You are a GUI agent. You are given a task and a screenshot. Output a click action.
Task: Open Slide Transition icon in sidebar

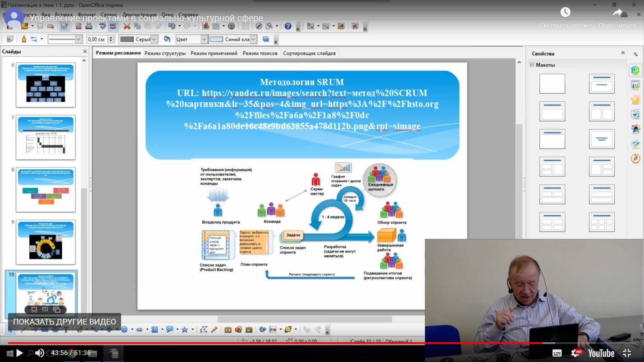click(x=635, y=114)
